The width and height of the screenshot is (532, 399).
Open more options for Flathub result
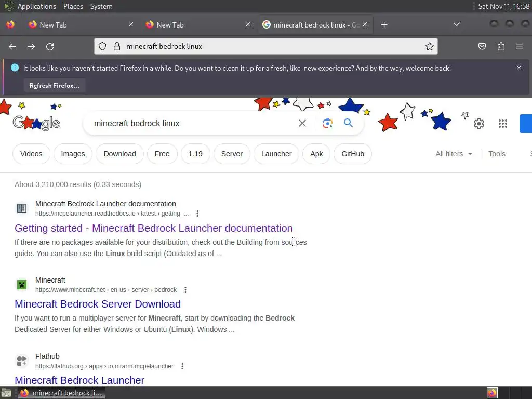pos(182,366)
